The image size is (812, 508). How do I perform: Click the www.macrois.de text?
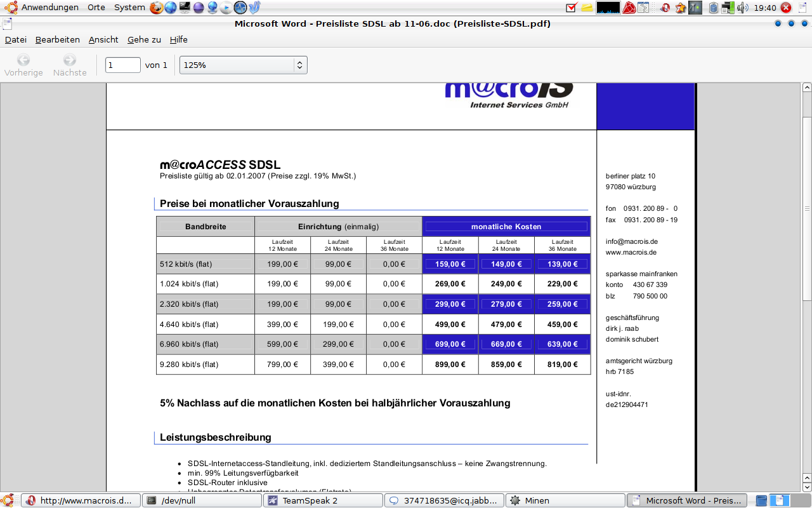[631, 252]
